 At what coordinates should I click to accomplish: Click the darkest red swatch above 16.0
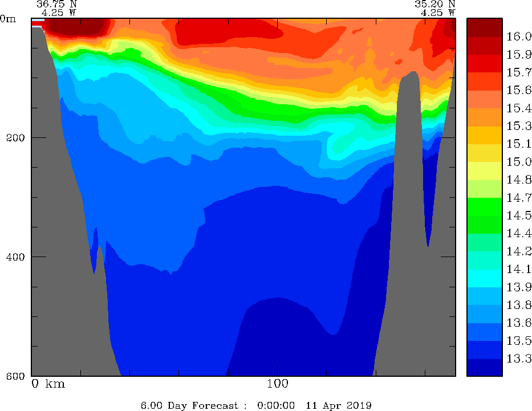485,27
